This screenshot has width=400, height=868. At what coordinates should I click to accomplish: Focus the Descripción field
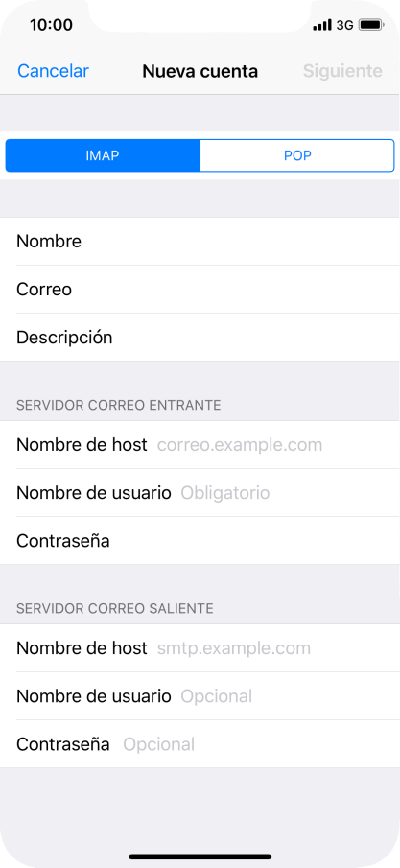(x=200, y=337)
